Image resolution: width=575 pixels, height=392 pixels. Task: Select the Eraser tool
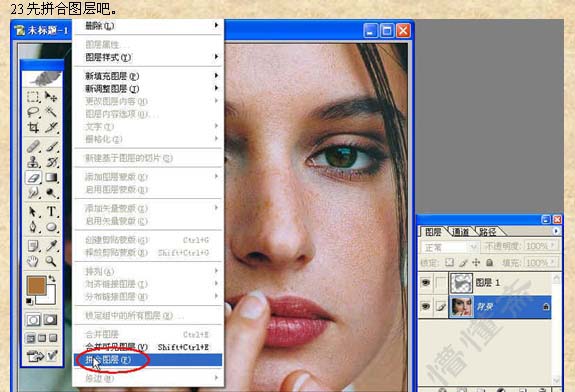33,178
